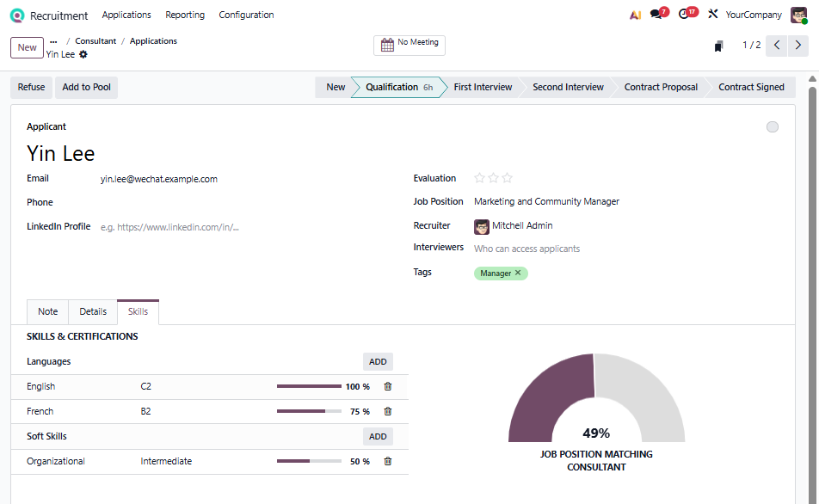The height and width of the screenshot is (504, 819).
Task: Toggle the kanban state circle
Action: click(772, 127)
